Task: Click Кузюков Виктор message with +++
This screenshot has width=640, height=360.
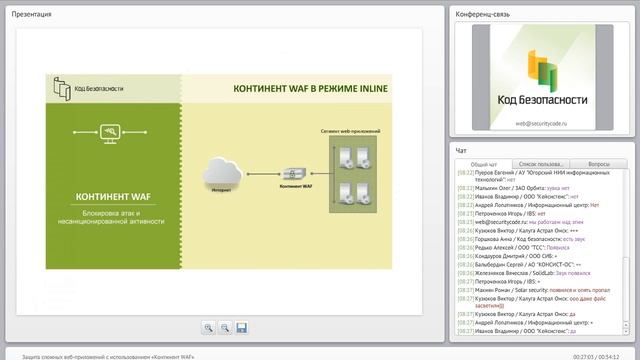Action: point(518,231)
